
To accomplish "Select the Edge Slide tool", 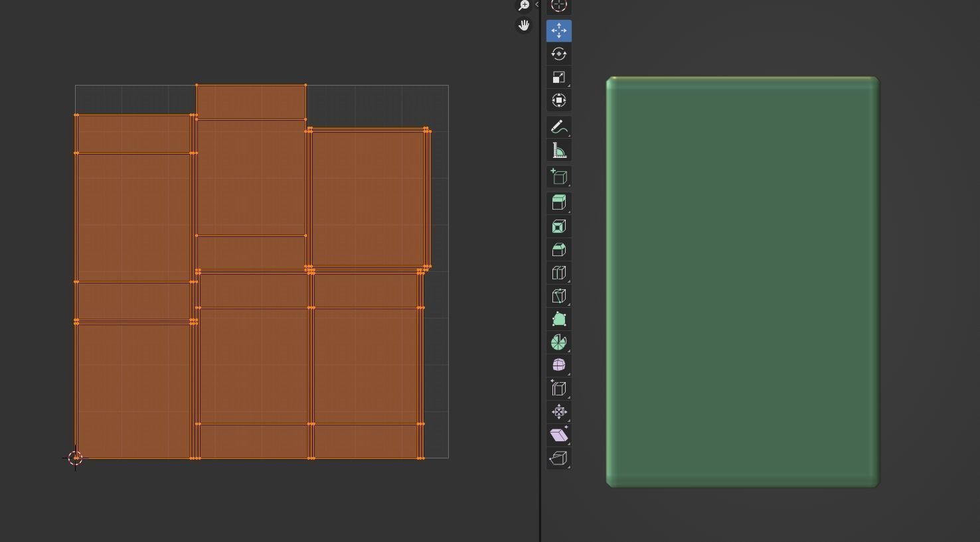I will [558, 389].
